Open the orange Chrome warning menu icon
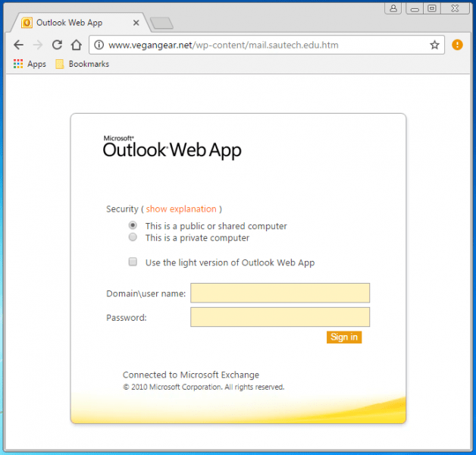This screenshot has width=476, height=455. click(457, 45)
